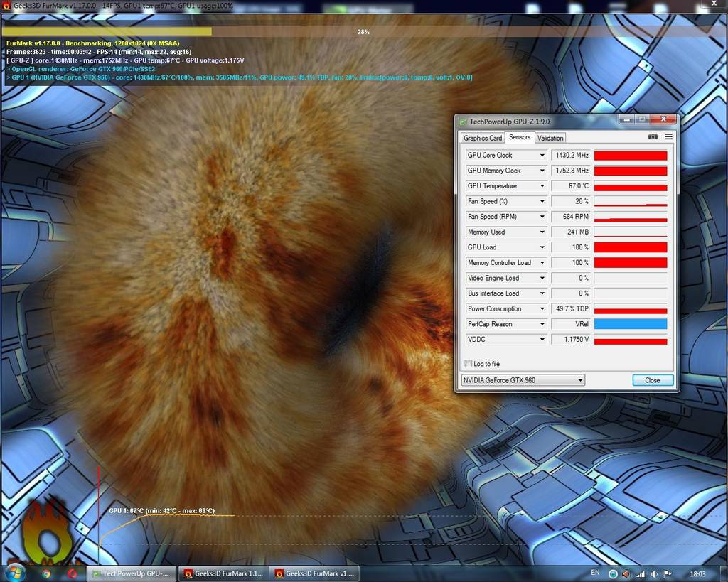Click the Fan Speed (RPM) graph bar
The height and width of the screenshot is (582, 728).
(631, 217)
